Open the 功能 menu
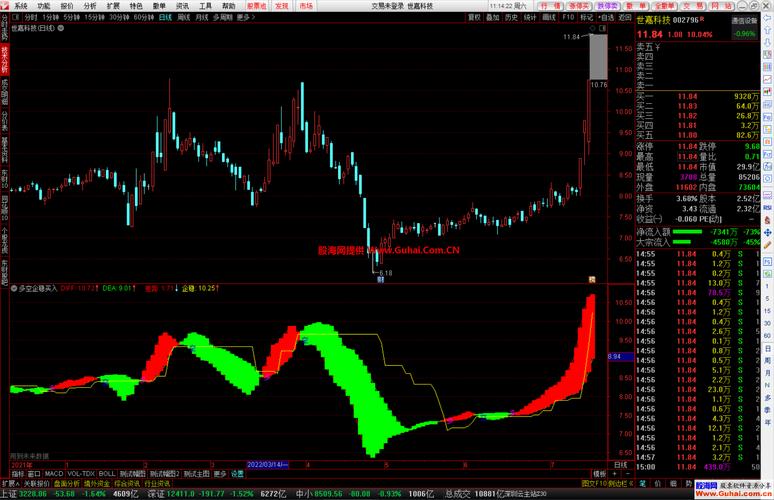The width and height of the screenshot is (774, 500). pyautogui.click(x=44, y=6)
